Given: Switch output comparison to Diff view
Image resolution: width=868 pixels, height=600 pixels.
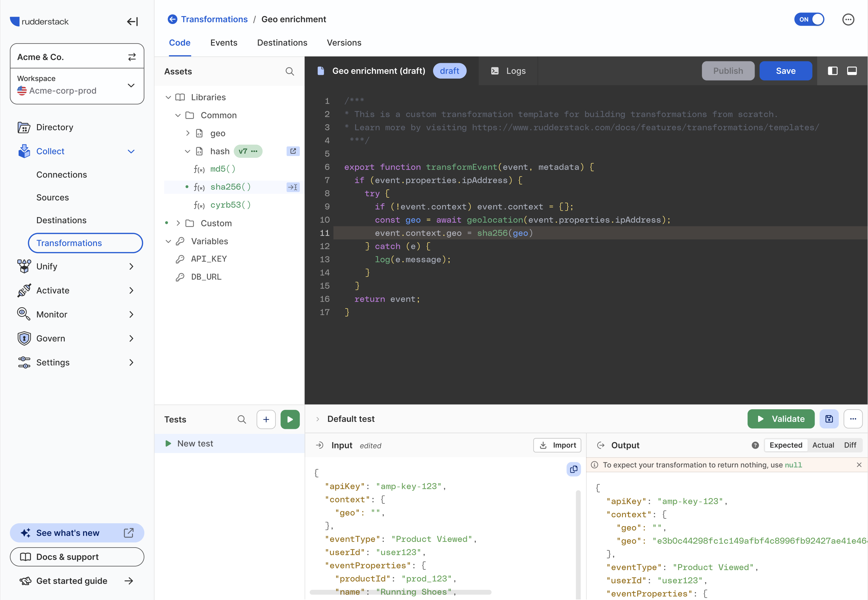Looking at the screenshot, I should coord(850,445).
